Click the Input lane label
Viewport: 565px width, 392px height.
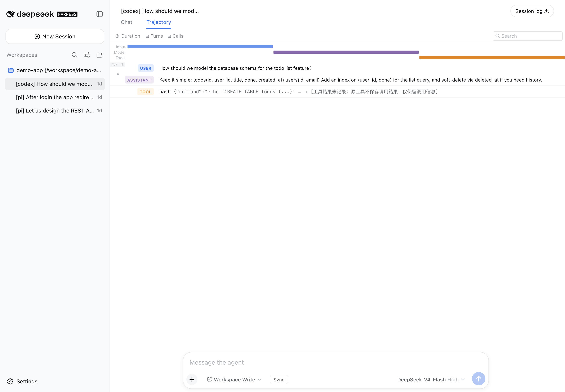point(121,47)
